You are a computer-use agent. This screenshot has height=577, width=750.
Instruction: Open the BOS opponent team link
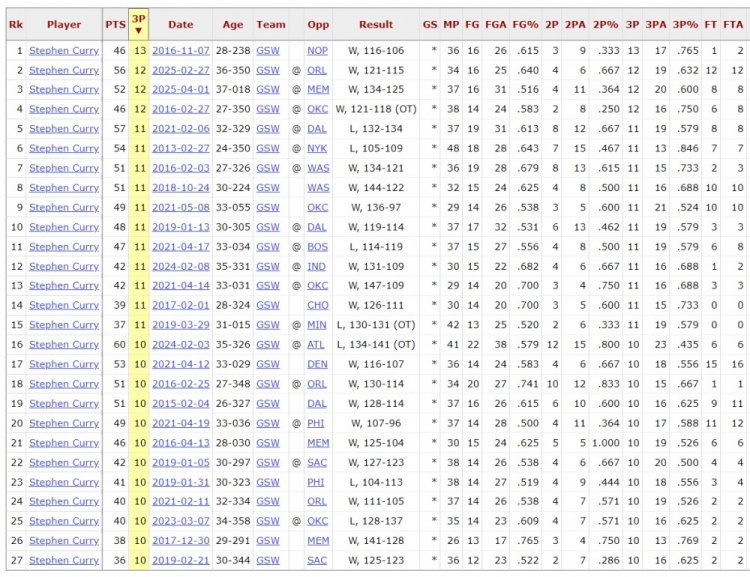coord(317,247)
